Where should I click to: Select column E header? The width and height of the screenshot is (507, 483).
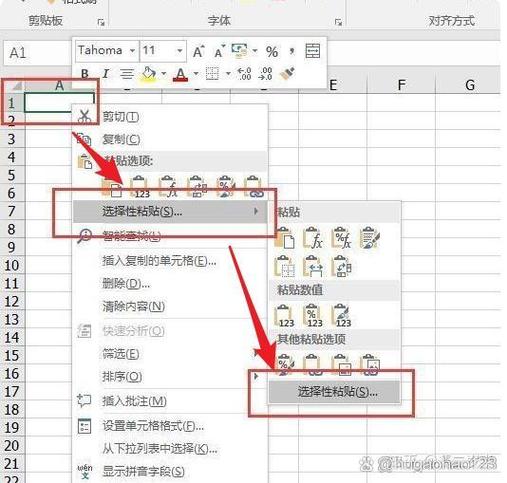(333, 85)
